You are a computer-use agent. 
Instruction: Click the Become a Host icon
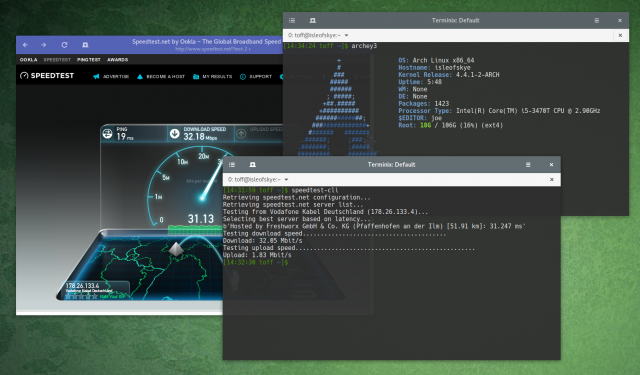click(140, 76)
